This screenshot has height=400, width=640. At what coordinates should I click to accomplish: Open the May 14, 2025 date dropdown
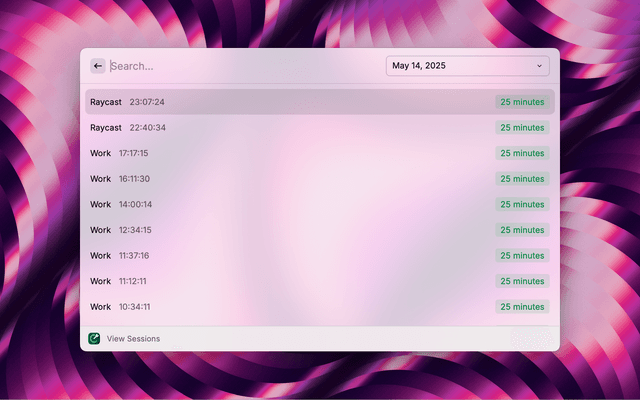[466, 66]
